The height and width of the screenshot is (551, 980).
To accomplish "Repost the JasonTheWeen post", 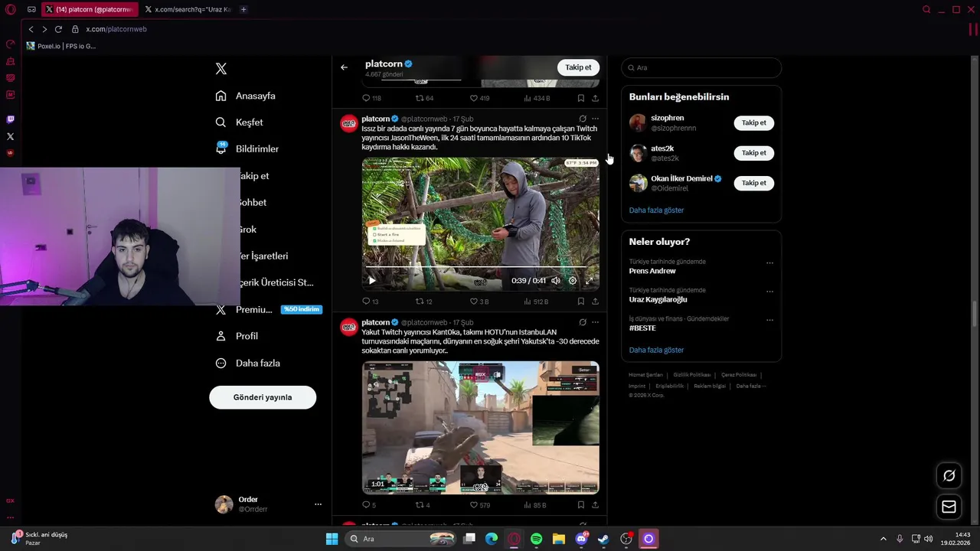I will [x=423, y=302].
